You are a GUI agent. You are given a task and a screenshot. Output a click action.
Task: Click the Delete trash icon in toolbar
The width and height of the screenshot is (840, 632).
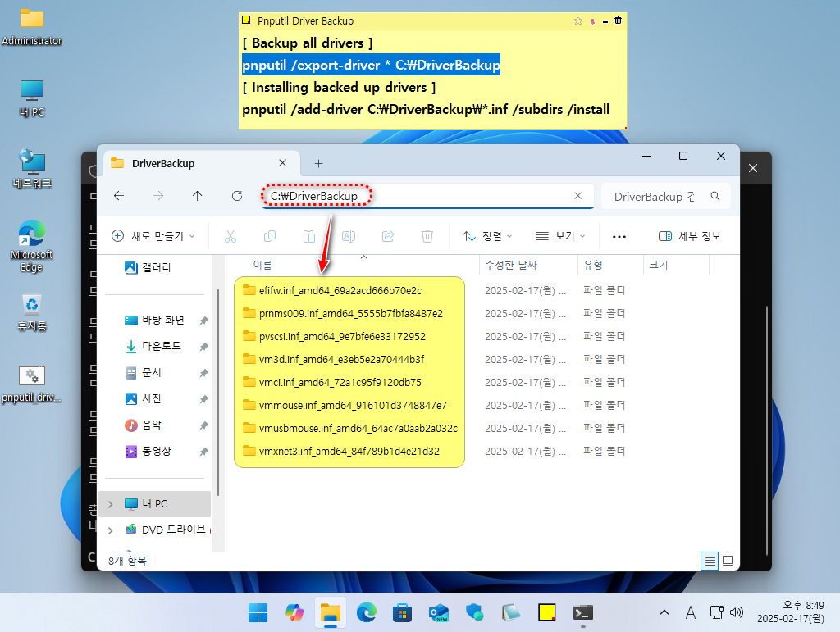(x=427, y=236)
